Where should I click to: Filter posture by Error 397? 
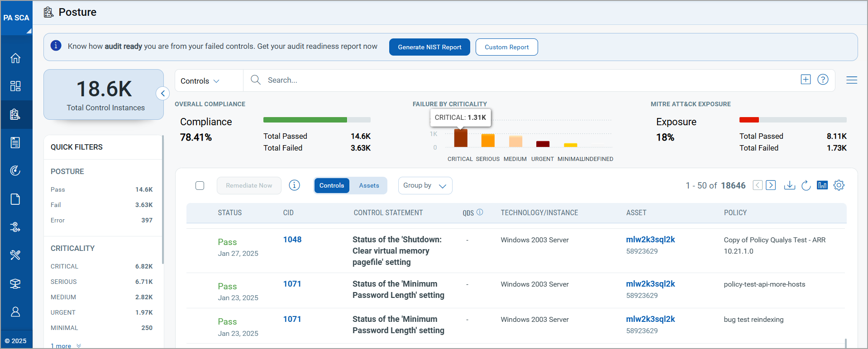click(102, 220)
